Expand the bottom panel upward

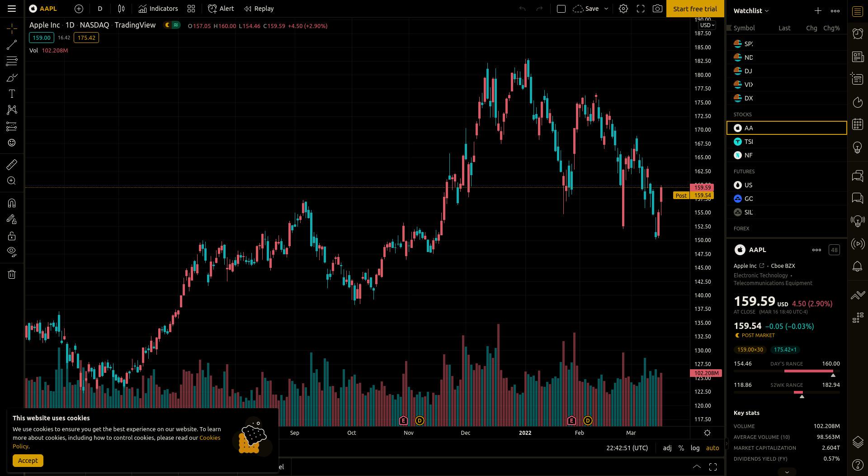(697, 467)
